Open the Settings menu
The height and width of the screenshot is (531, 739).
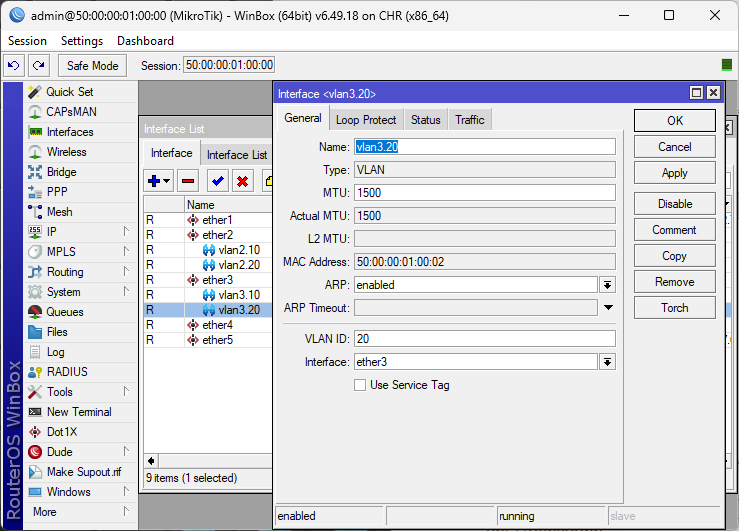pos(82,41)
